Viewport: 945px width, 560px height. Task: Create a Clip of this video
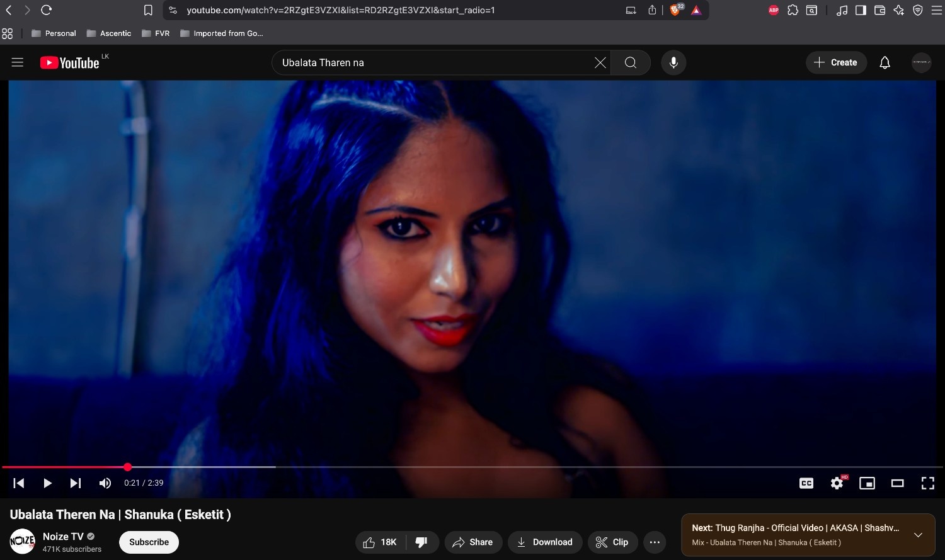coord(612,542)
